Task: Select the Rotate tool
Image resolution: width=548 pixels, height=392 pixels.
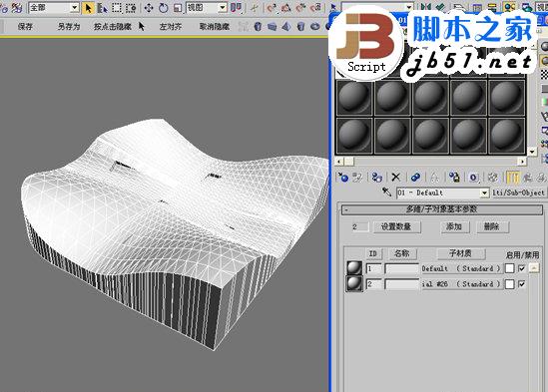Action: coord(163,8)
